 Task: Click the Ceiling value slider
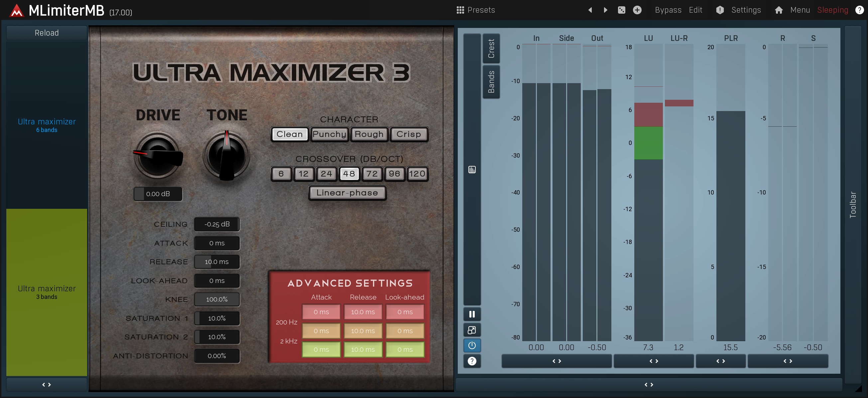217,224
